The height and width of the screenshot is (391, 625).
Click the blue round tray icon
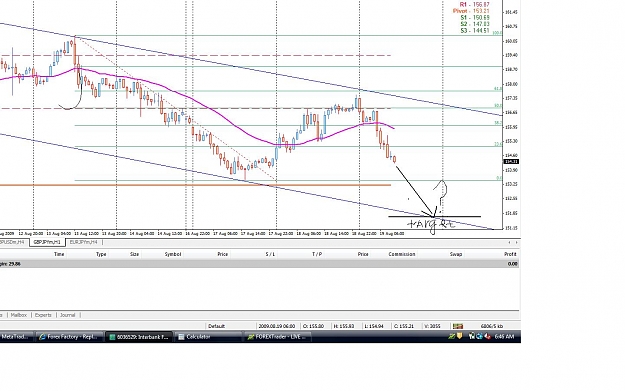click(479, 337)
